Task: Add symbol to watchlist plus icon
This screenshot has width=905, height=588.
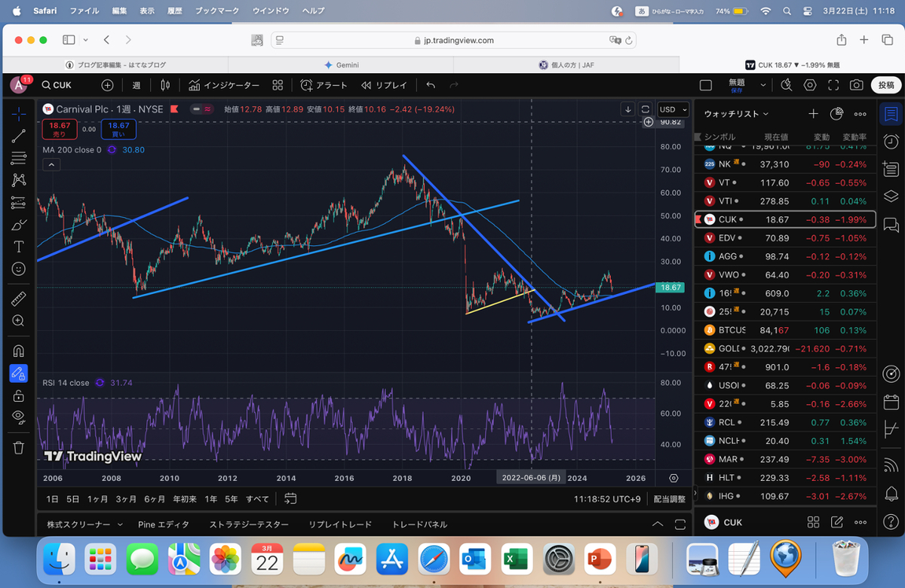Action: coord(813,114)
